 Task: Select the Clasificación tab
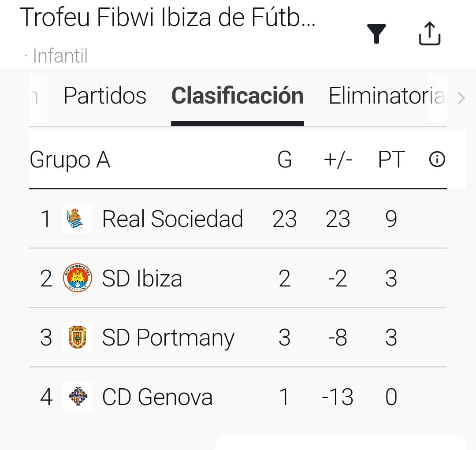[x=237, y=96]
